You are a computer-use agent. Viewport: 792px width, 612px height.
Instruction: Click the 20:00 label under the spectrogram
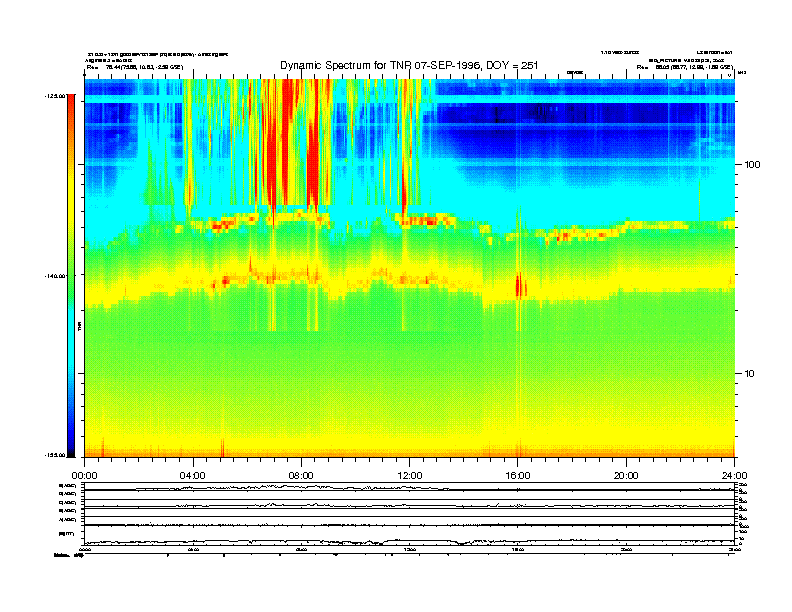coord(626,476)
